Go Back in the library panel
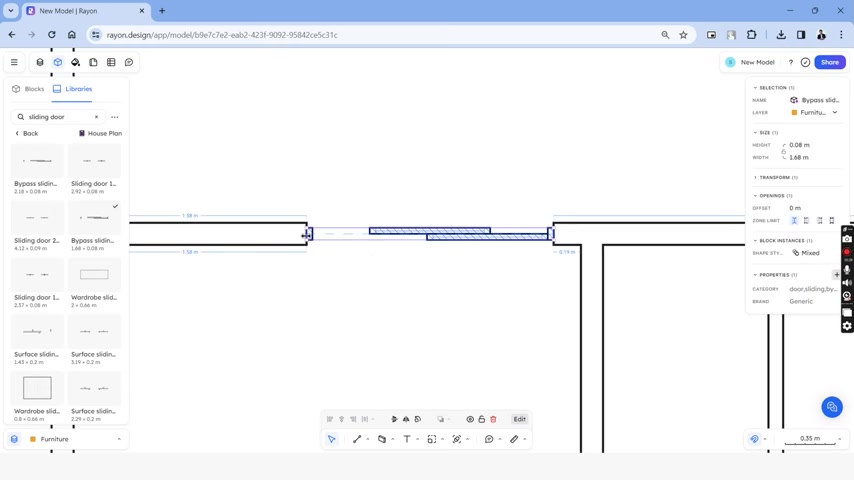 tap(26, 133)
